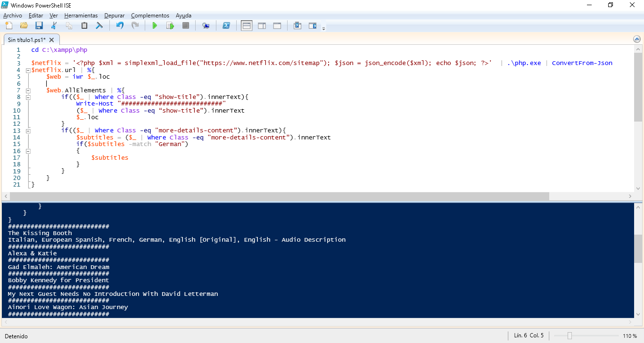Collapse the code block at line 7

tap(28, 90)
